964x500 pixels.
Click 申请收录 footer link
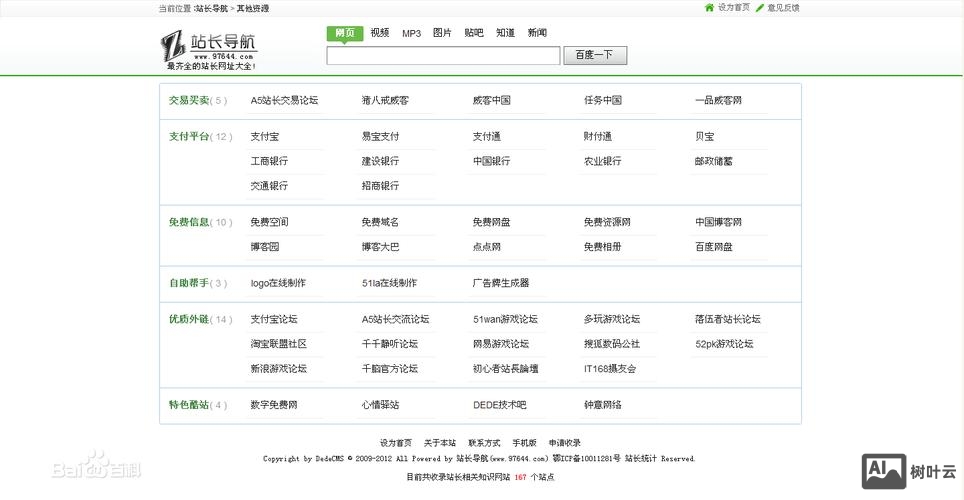564,443
